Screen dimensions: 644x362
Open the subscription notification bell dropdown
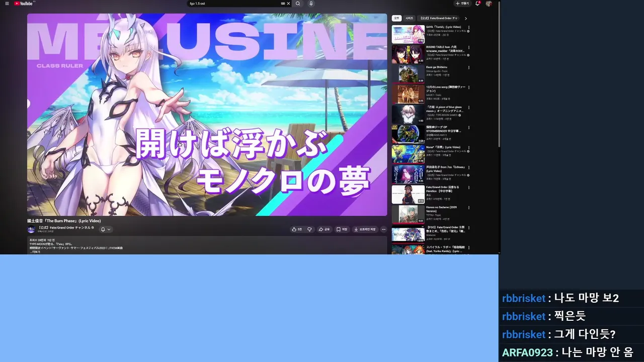click(105, 229)
